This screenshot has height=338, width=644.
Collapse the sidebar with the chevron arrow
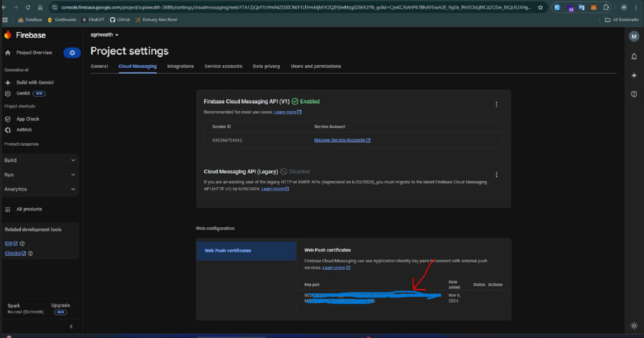point(71,326)
